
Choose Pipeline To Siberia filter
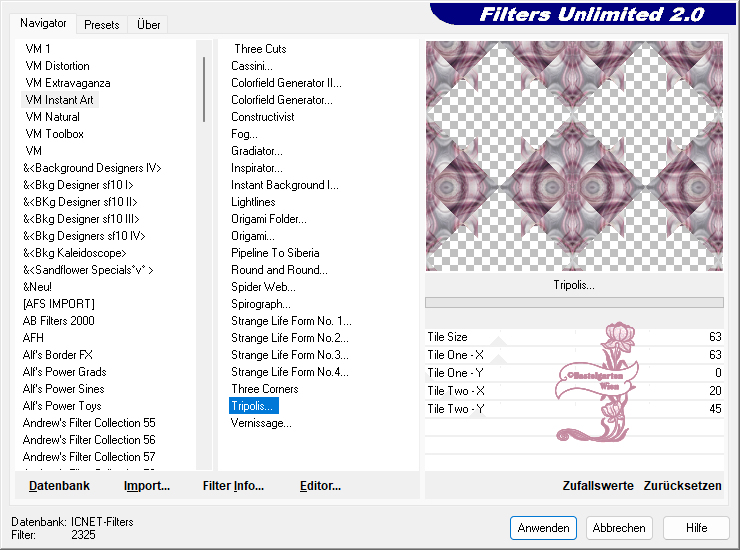[275, 253]
